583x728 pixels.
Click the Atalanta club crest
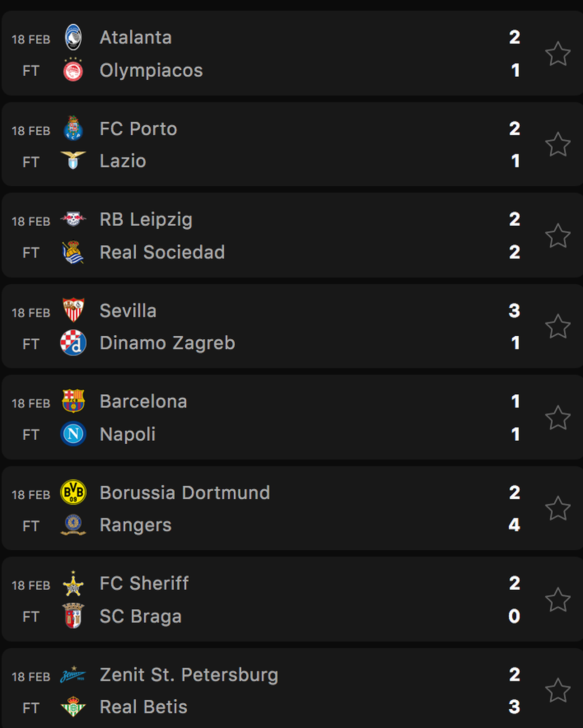point(73,37)
